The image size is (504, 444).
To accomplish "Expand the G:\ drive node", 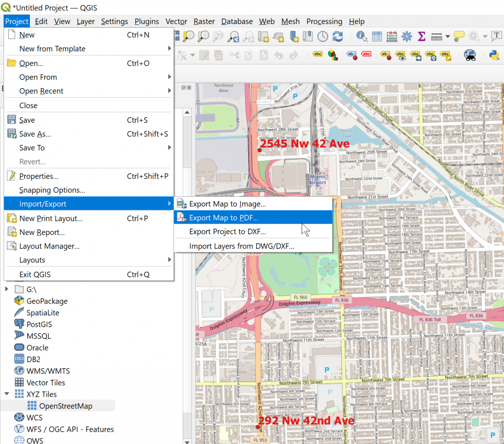I will [7, 289].
